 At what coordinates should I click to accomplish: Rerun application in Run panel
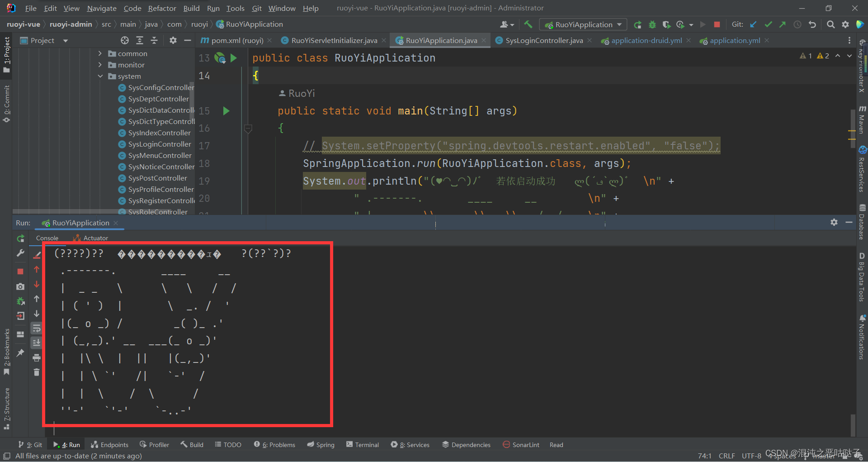point(20,238)
